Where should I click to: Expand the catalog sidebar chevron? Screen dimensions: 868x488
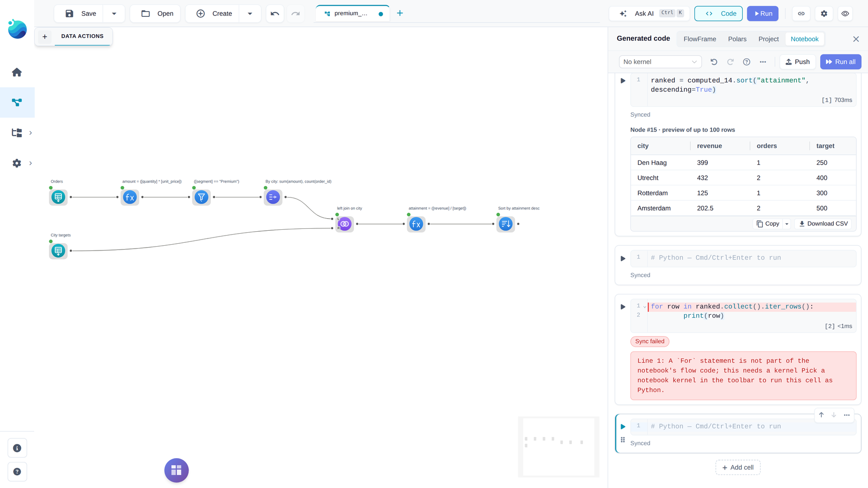coord(30,133)
